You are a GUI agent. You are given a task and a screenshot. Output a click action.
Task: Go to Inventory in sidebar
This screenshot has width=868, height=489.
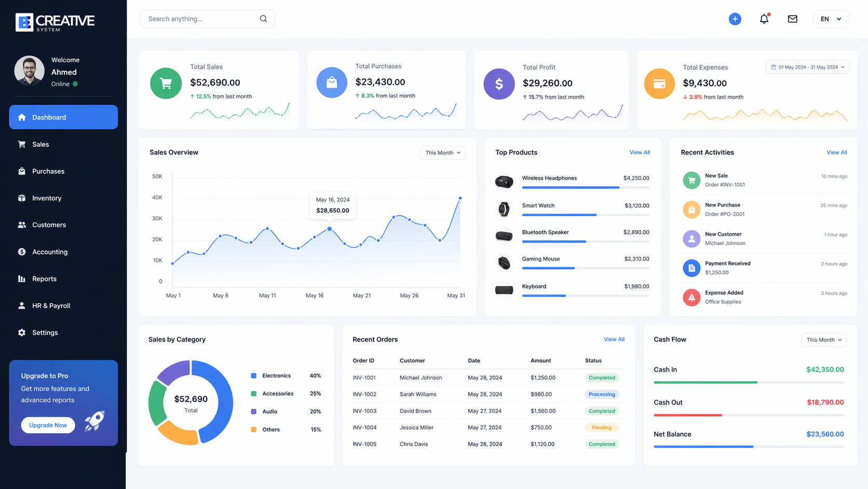coord(47,198)
